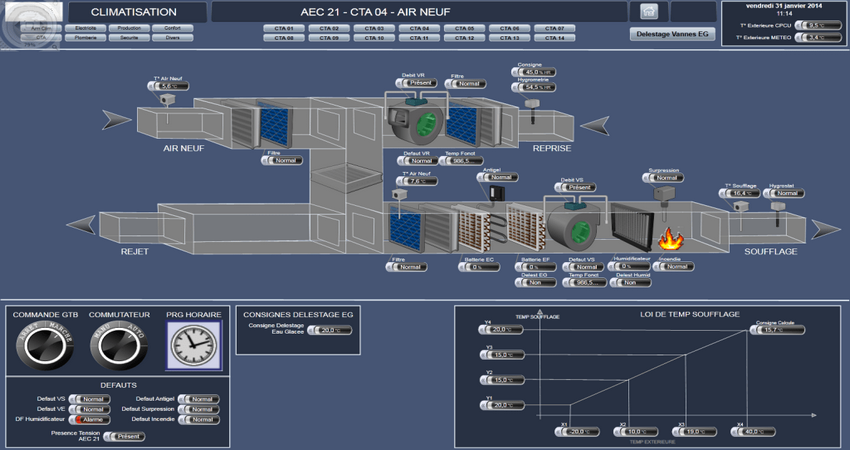
Task: Edit the Consigne Delestage Eau Glacee value
Action: click(329, 329)
